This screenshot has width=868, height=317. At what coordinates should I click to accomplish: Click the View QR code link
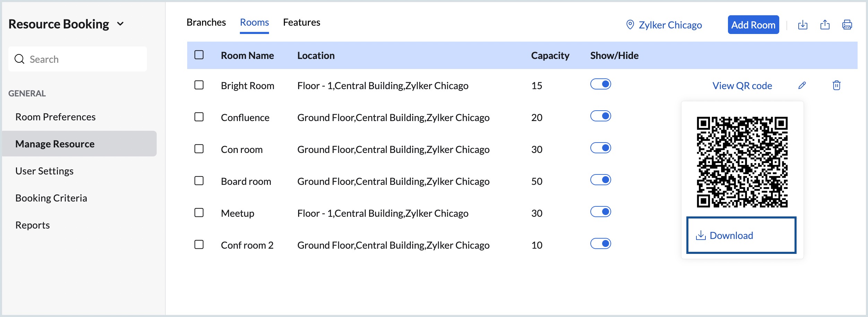(x=742, y=86)
